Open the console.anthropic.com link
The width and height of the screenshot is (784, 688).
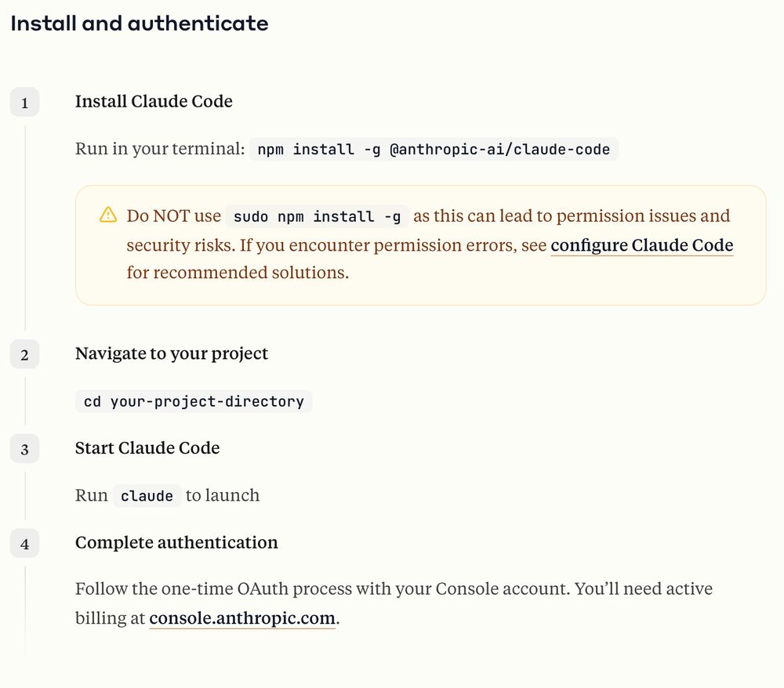click(x=242, y=617)
